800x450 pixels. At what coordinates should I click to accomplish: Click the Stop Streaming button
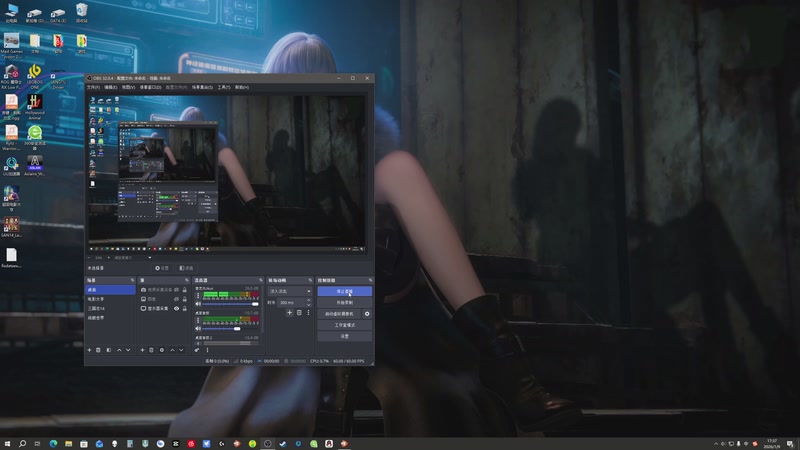[x=344, y=291]
